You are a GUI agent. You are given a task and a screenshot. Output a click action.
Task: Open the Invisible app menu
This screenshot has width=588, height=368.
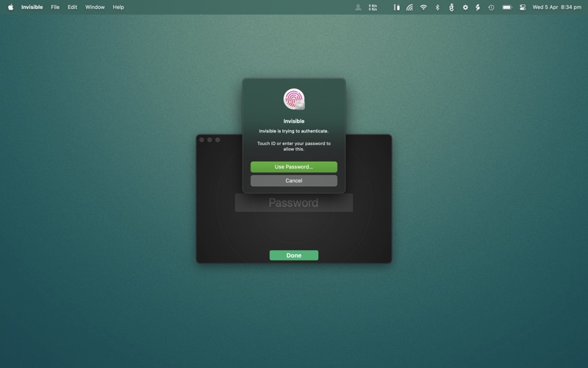(32, 7)
